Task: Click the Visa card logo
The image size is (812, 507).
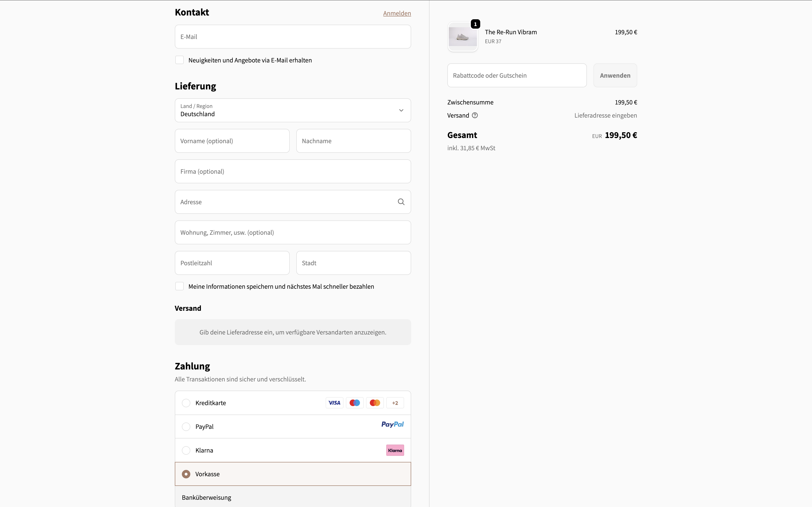Action: click(x=334, y=403)
